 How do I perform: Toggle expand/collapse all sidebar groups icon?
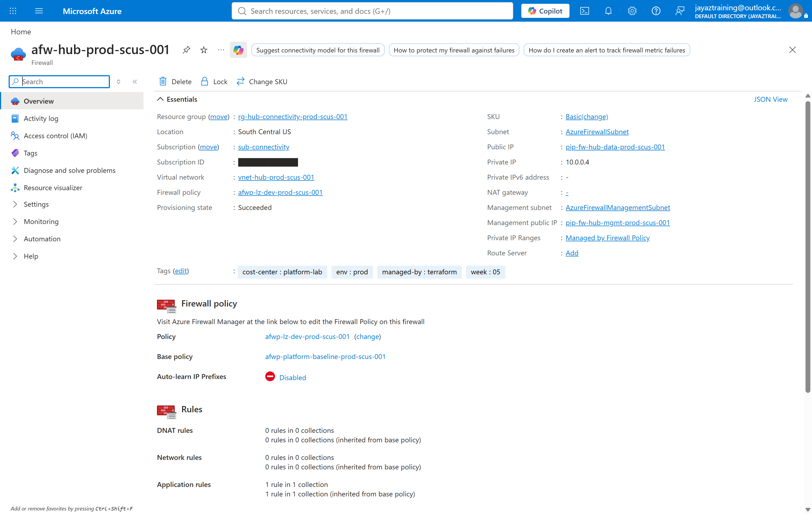[118, 82]
